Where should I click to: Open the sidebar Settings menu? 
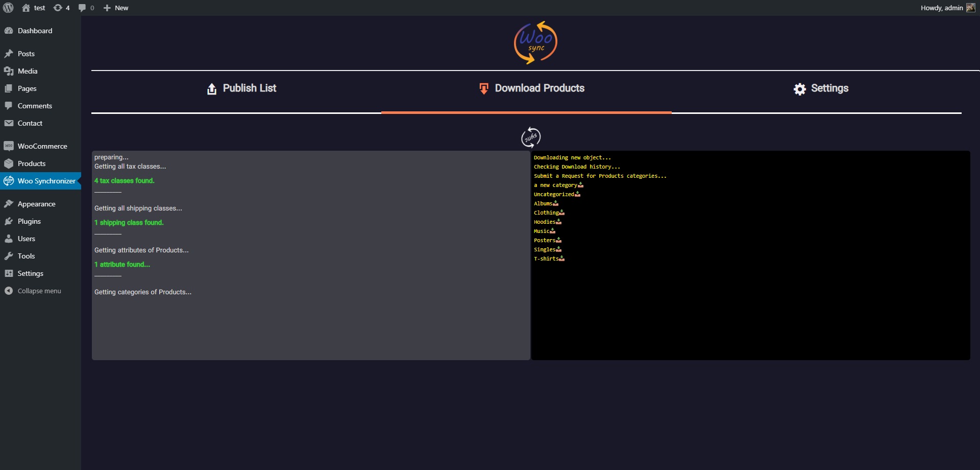(40, 273)
